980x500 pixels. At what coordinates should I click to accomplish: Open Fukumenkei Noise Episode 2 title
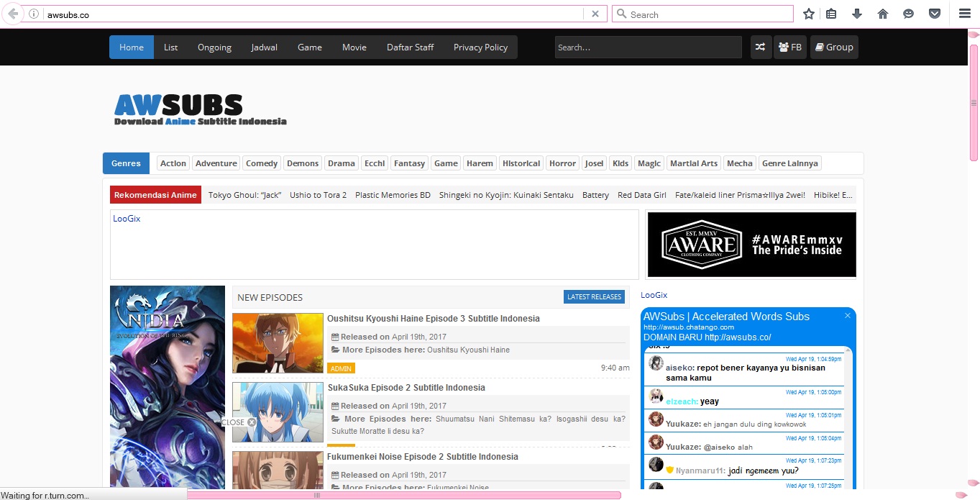click(423, 457)
